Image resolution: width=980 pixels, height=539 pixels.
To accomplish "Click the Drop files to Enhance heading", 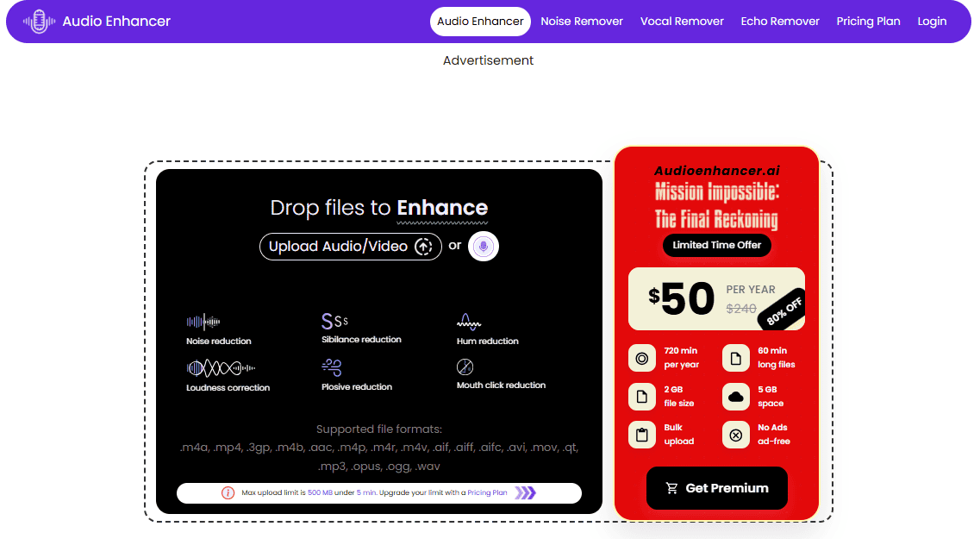I will pos(378,208).
